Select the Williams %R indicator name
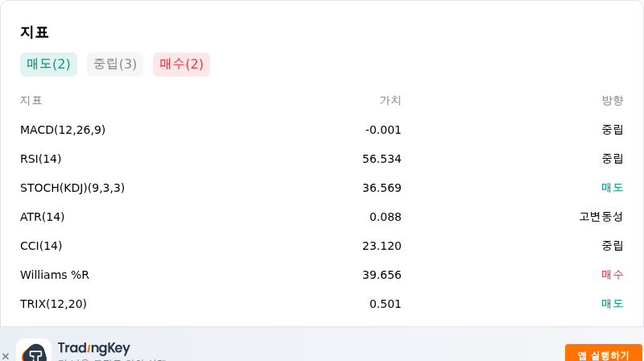 pos(55,275)
